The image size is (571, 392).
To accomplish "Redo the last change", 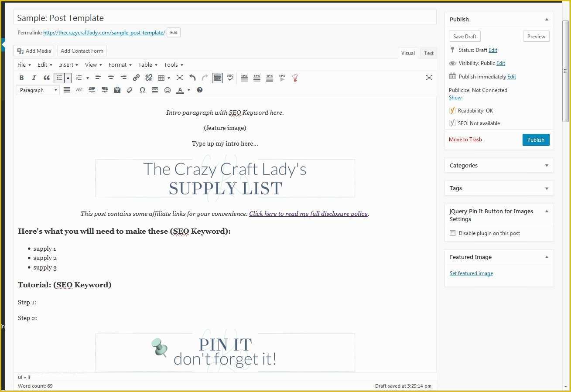I will [x=205, y=78].
